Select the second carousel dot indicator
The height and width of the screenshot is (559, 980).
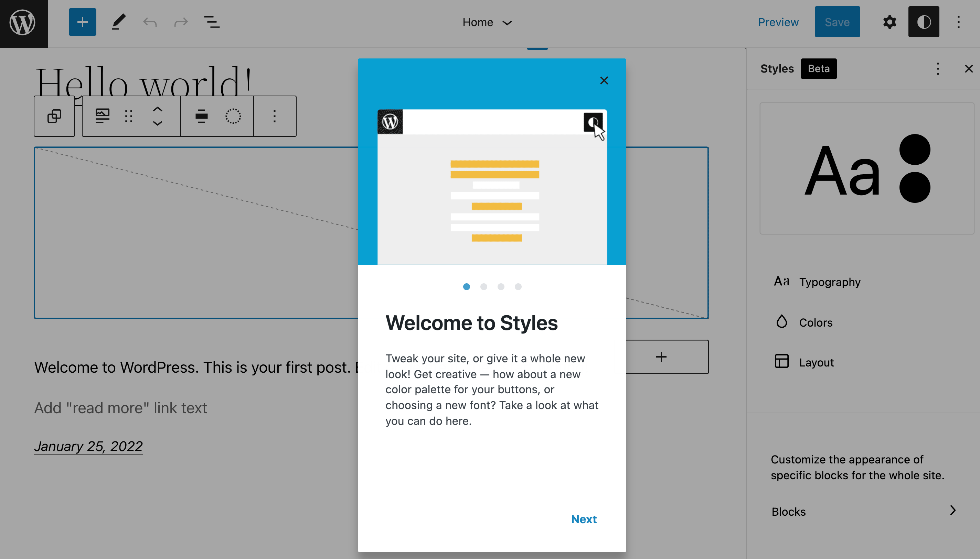click(484, 286)
